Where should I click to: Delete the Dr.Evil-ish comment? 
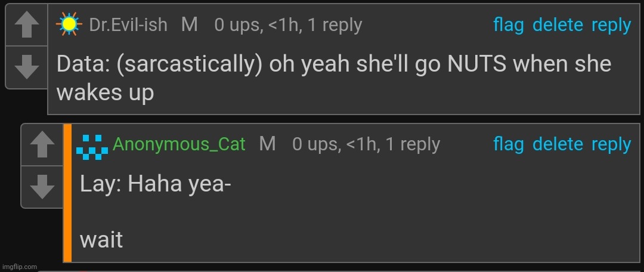point(558,25)
